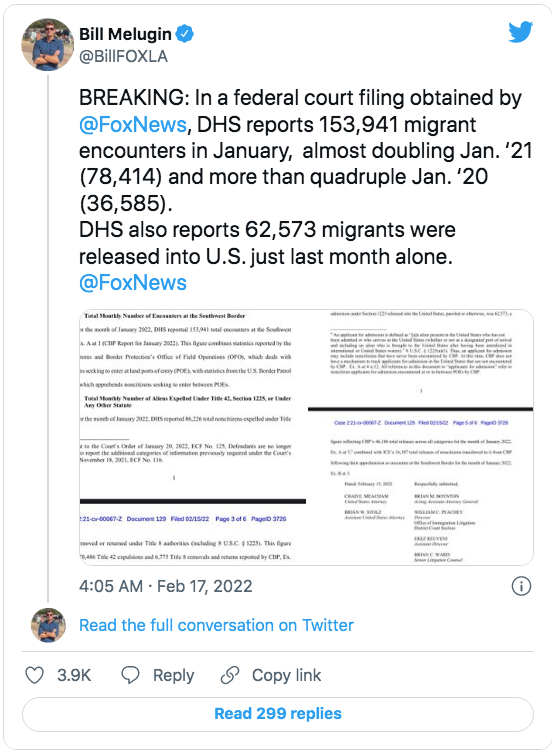This screenshot has width=552, height=753.
Task: Click the Reply text button
Action: click(x=173, y=675)
